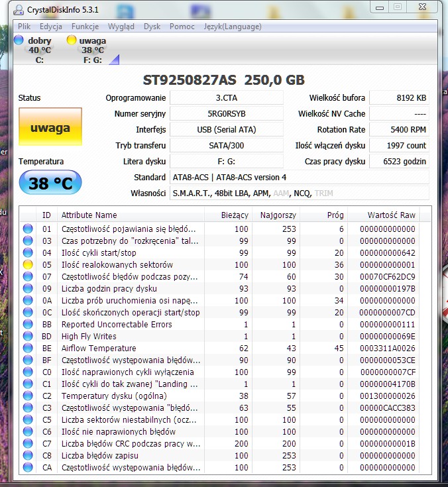Viewport: 448px width, 487px height.
Task: Click the blue status icon of attribute 09
Action: click(x=28, y=288)
